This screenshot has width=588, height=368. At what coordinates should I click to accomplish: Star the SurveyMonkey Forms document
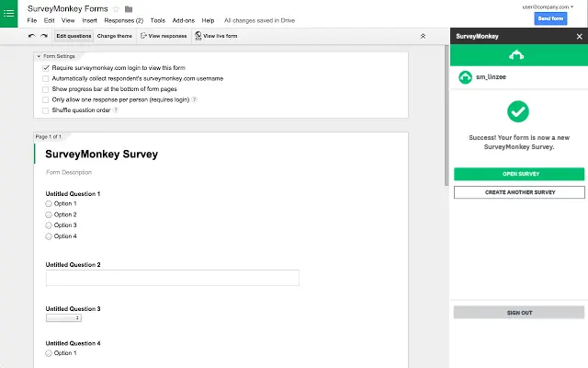117,9
